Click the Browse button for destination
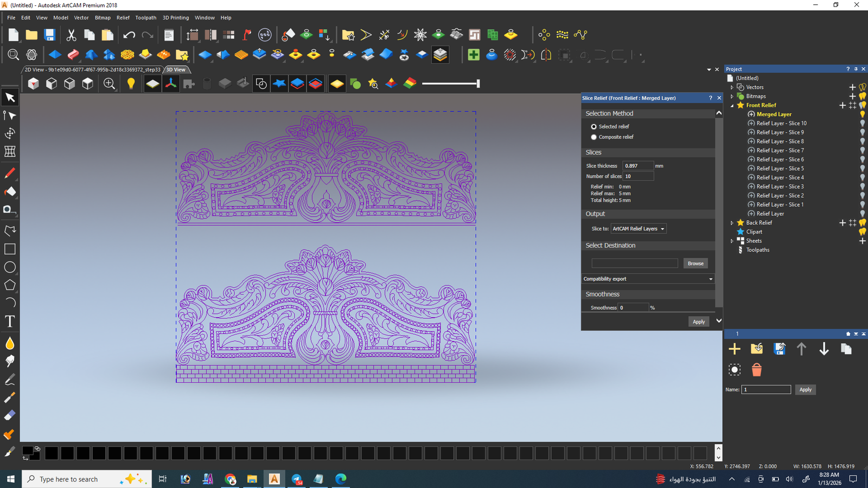 [695, 264]
